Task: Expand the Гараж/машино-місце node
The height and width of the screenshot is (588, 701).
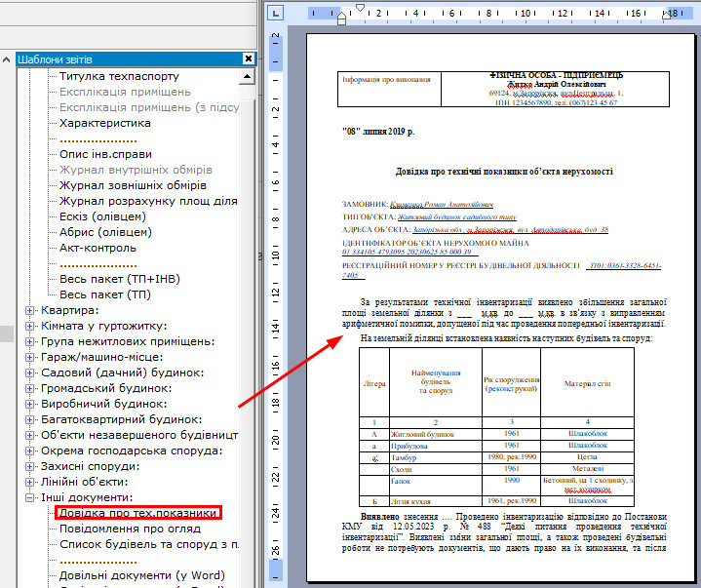Action: tap(29, 357)
